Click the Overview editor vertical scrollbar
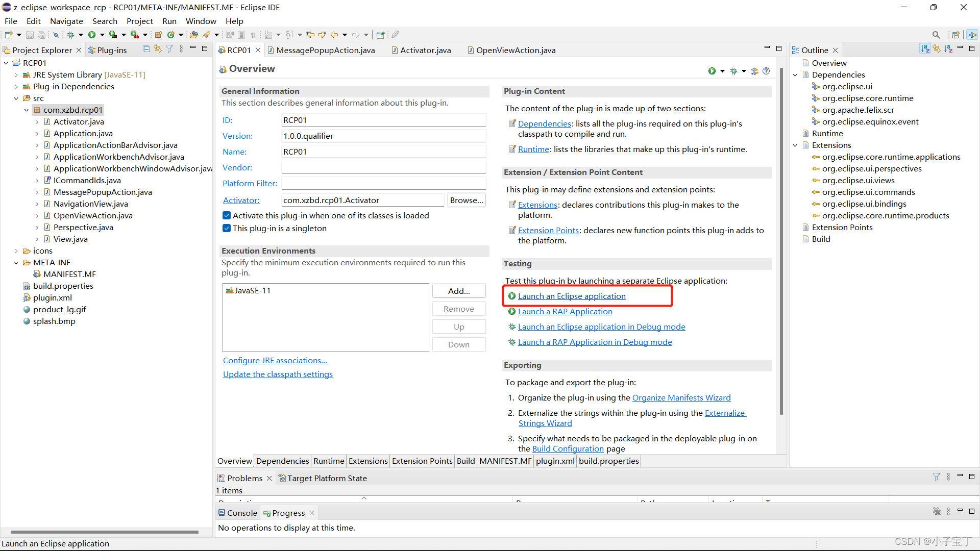Image resolution: width=980 pixels, height=551 pixels. [x=781, y=241]
